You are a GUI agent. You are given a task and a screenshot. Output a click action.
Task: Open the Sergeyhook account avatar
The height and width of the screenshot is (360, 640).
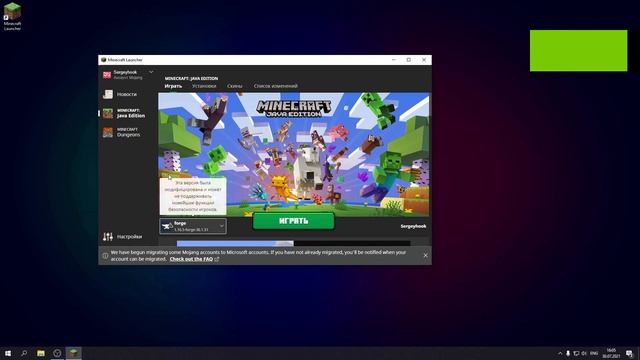point(107,75)
